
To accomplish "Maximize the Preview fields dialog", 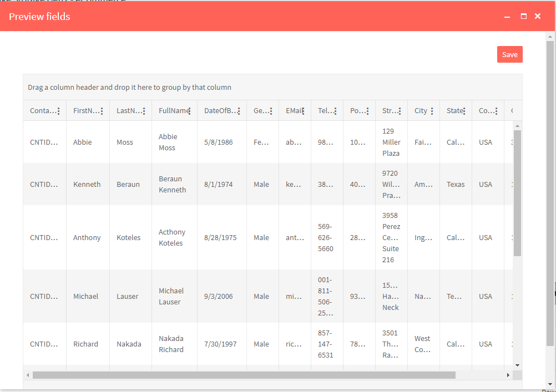I will (x=523, y=17).
